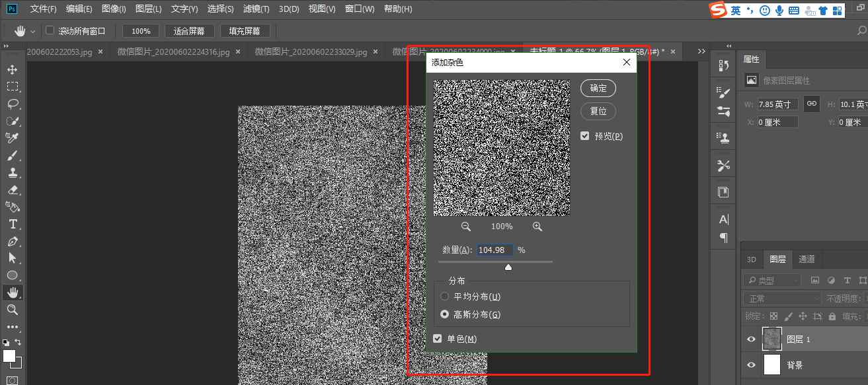Click the zoom-out magnifier in the noise dialog

tap(466, 227)
